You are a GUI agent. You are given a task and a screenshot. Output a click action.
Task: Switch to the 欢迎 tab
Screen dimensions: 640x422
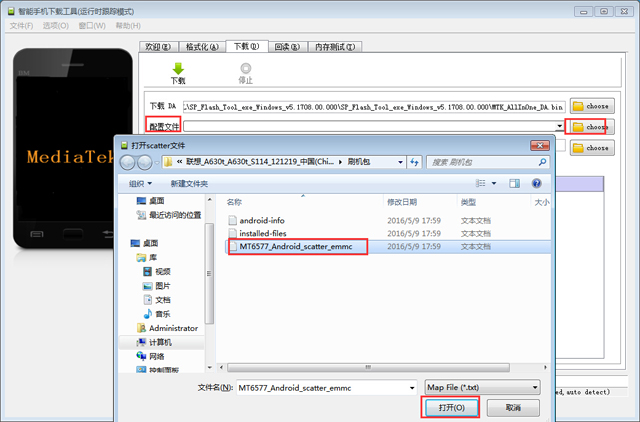click(x=158, y=47)
